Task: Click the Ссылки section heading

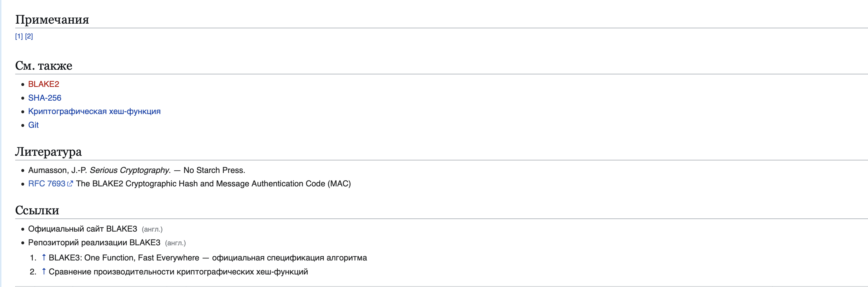Action: (x=37, y=210)
